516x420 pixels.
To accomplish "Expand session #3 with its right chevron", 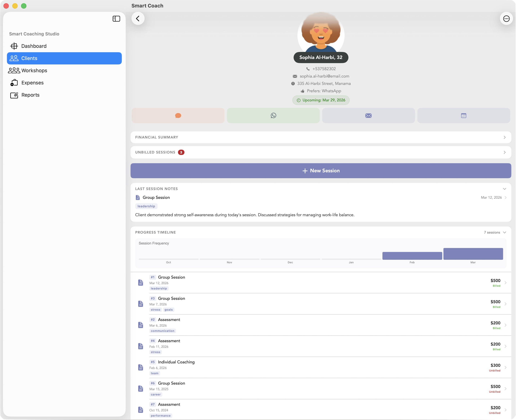I will click(x=505, y=304).
